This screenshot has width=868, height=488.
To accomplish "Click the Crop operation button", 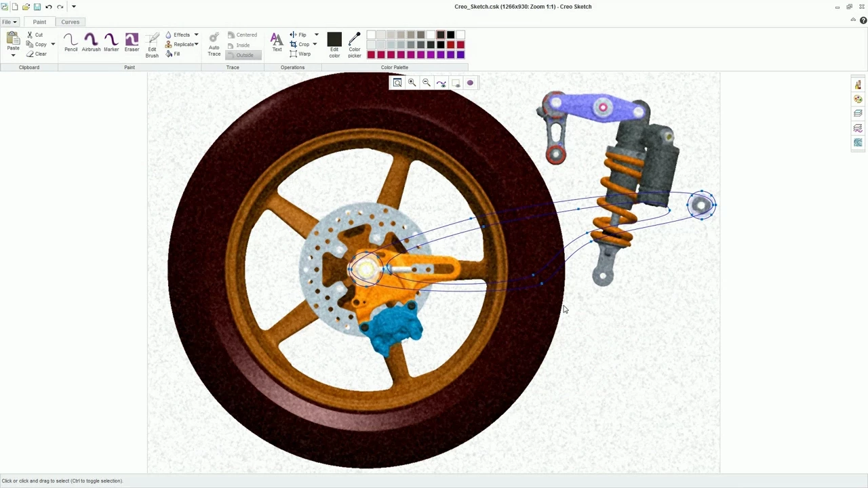I will pos(299,44).
